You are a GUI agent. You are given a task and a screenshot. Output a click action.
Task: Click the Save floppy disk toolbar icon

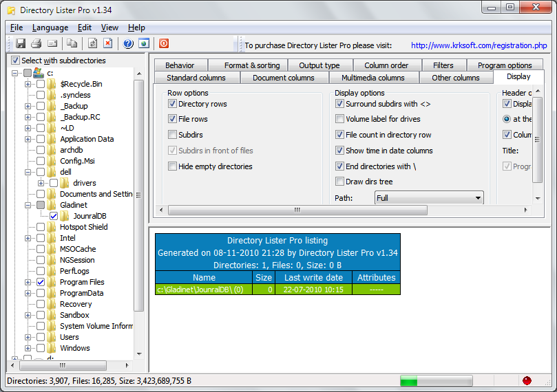(x=21, y=43)
